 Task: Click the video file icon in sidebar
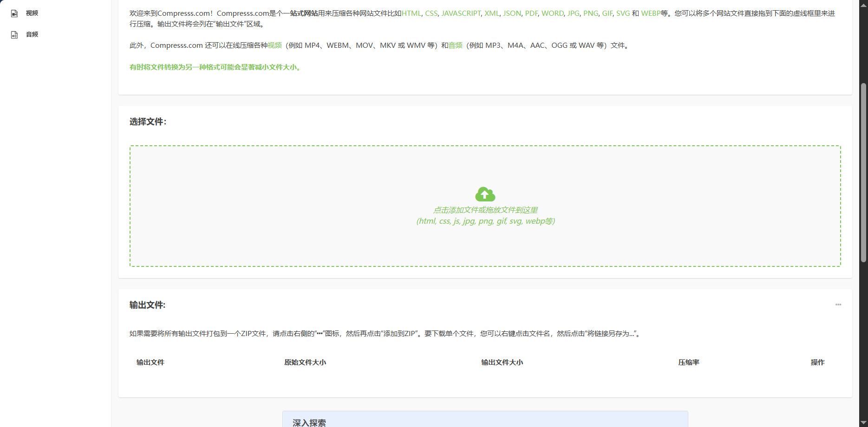[14, 13]
